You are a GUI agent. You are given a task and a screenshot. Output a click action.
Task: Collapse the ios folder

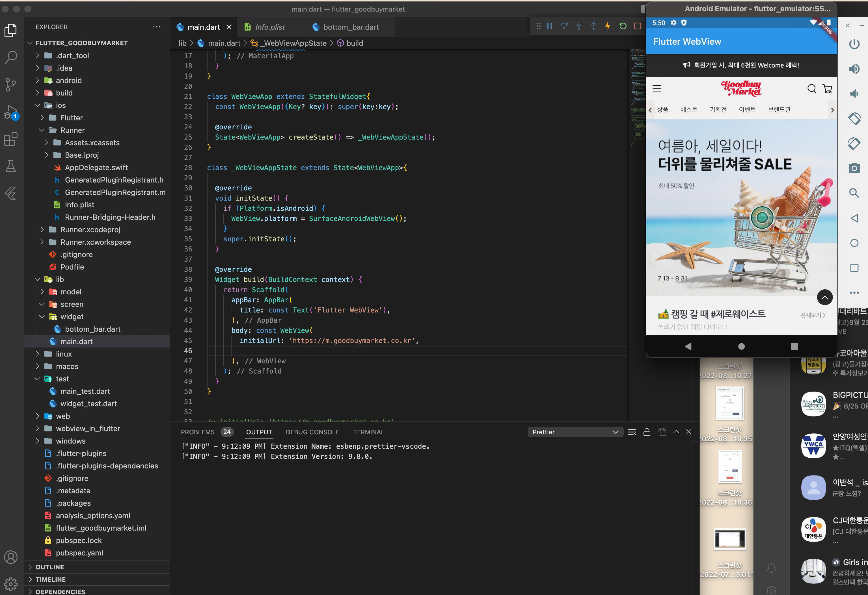tap(37, 105)
